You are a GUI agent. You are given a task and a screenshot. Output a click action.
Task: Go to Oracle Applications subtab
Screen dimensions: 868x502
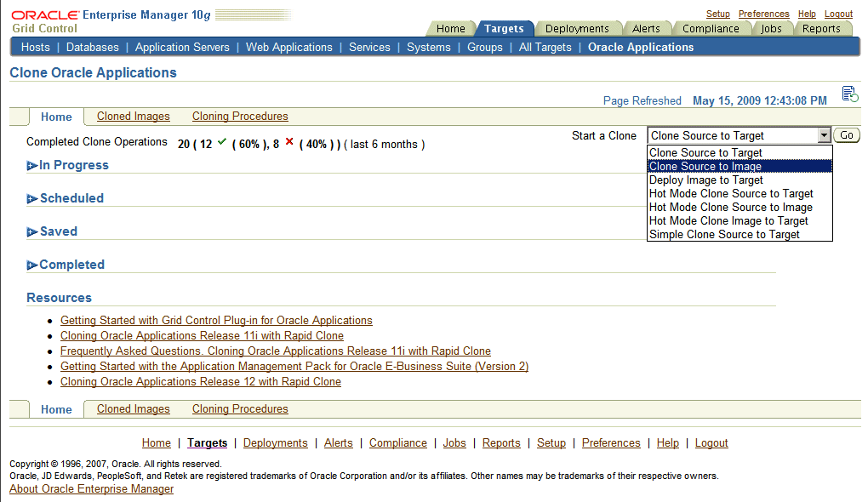point(641,48)
